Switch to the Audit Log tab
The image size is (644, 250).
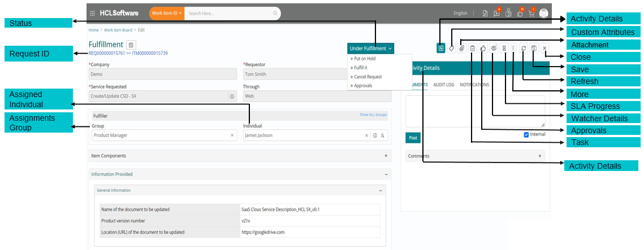coord(443,85)
